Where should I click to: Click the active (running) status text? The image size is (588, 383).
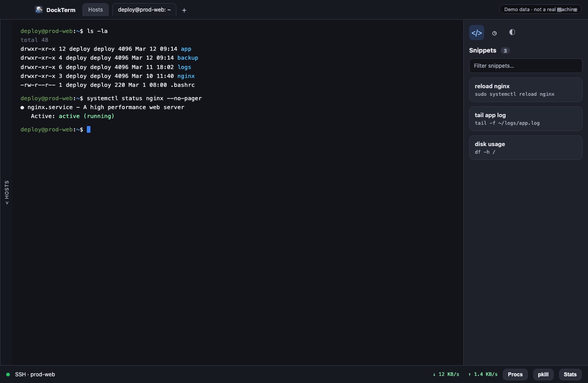(x=86, y=116)
